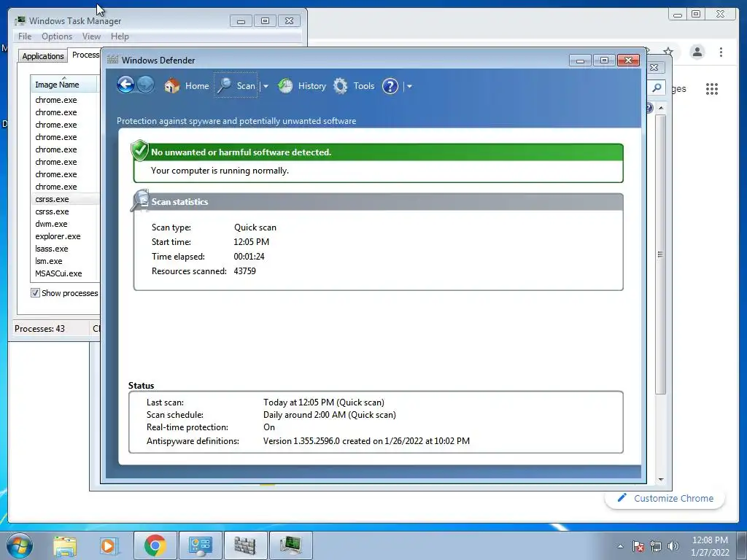Open Chrome's three-dot menu

coord(721,52)
